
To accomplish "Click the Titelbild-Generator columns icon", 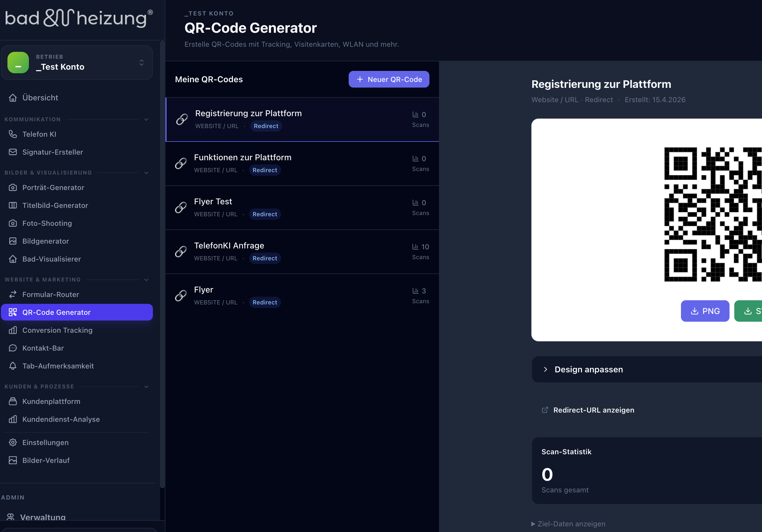I will (x=13, y=206).
